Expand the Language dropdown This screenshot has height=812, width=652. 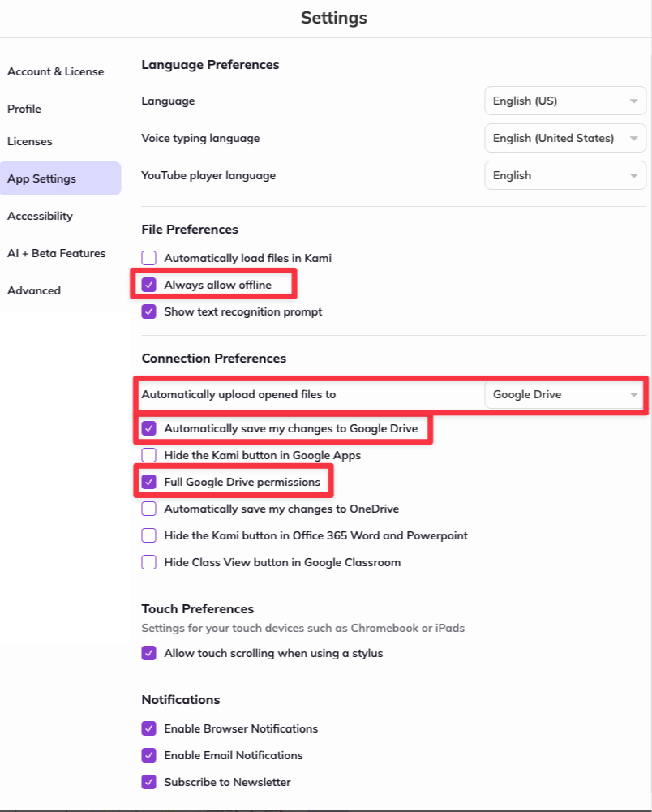click(x=565, y=101)
